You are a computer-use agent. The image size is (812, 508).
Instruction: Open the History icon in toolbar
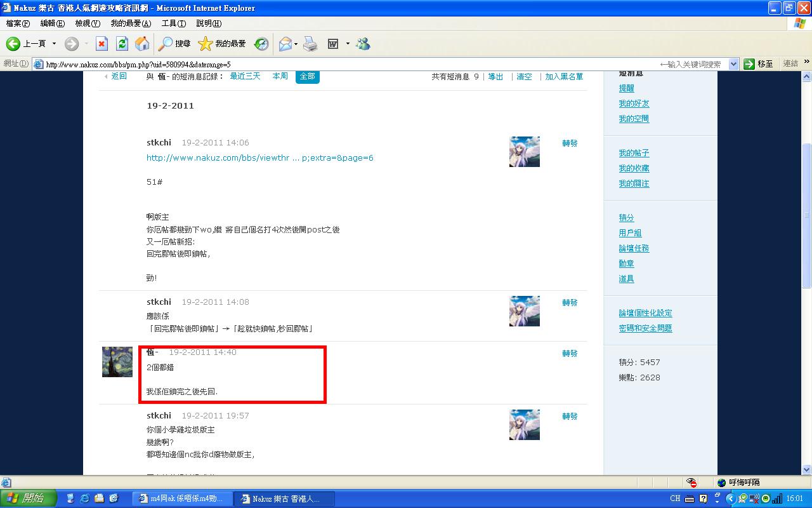coord(261,44)
